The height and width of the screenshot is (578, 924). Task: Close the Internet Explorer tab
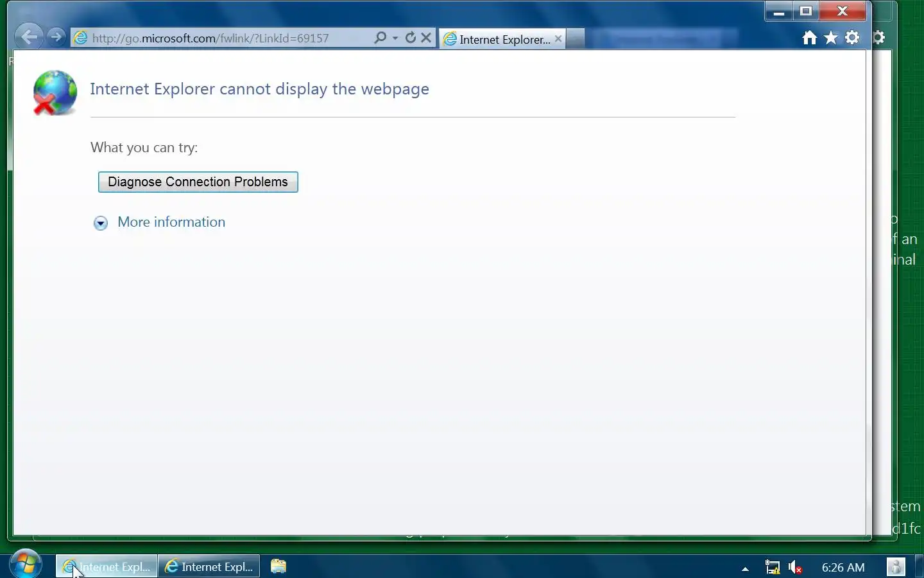point(558,39)
